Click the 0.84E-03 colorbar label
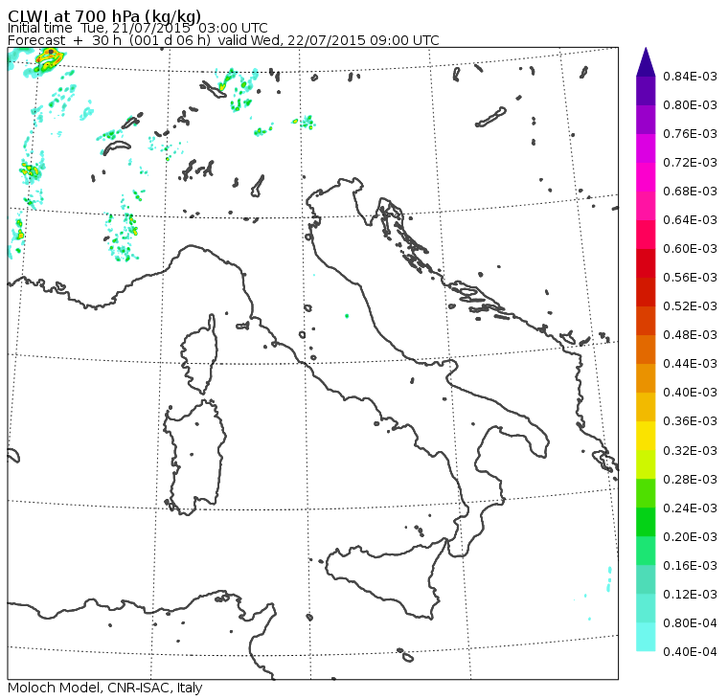The height and width of the screenshot is (700, 728). coord(690,76)
